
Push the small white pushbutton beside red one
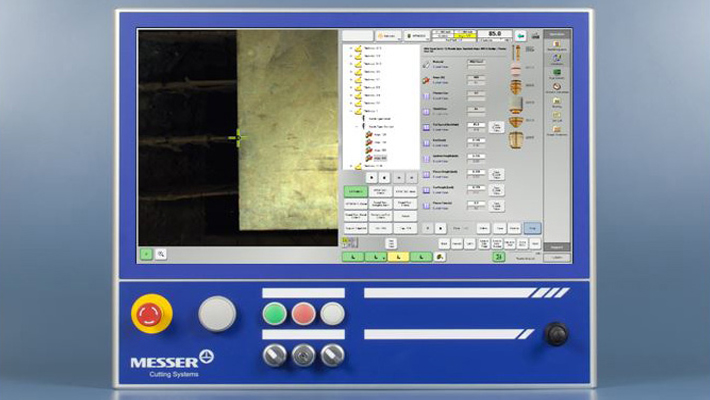click(332, 313)
